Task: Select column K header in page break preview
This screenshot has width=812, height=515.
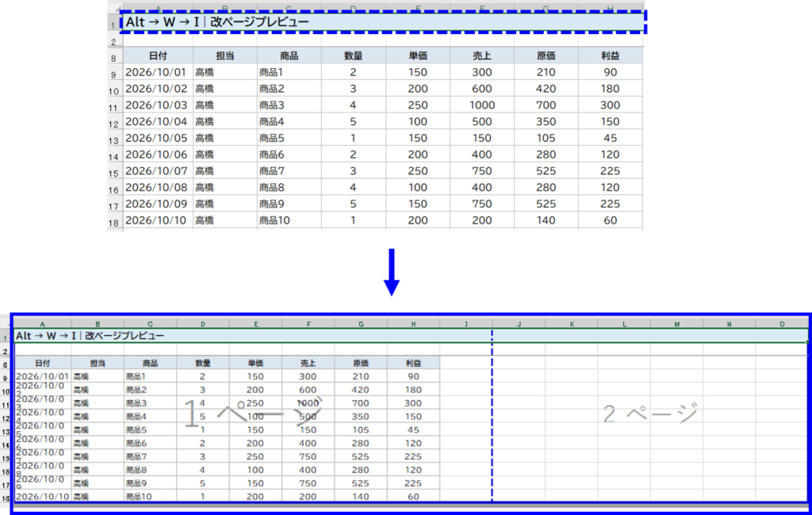Action: point(571,324)
